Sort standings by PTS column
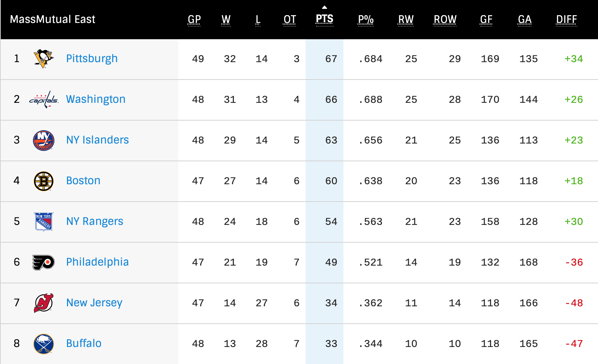The height and width of the screenshot is (364, 598). tap(325, 19)
